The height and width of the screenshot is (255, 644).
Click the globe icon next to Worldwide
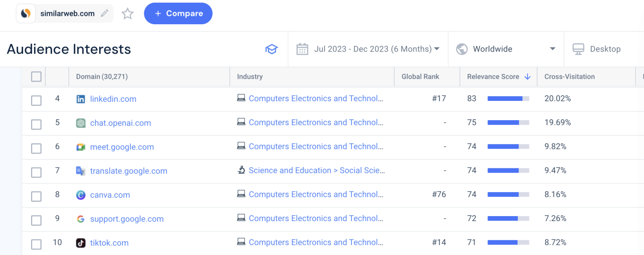coord(462,49)
